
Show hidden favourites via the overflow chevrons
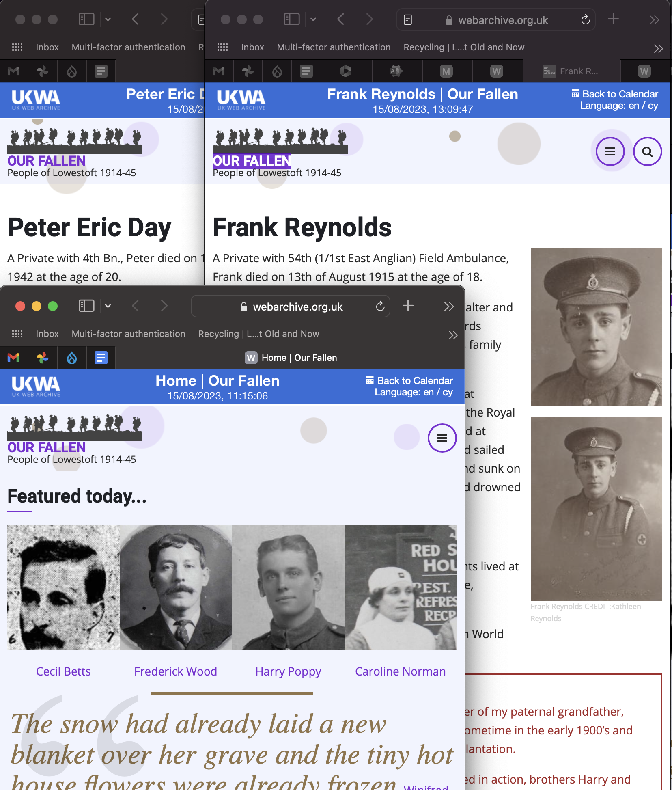(453, 335)
